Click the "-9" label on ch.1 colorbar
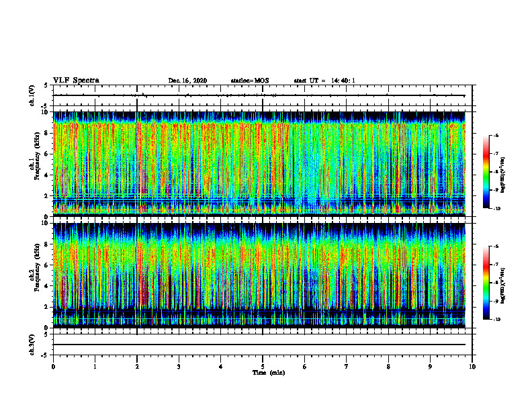532x411 pixels. point(496,190)
